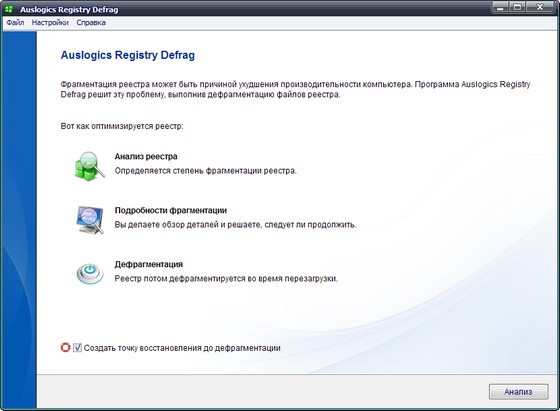Viewport: 560px width, 411px height.
Task: Click the blue Auslogics Registry Defrag title
Action: pos(128,55)
